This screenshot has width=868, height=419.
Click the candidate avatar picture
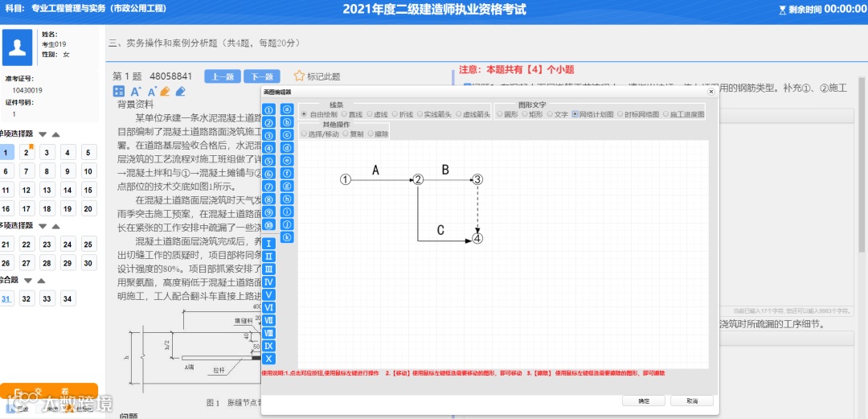pos(17,47)
